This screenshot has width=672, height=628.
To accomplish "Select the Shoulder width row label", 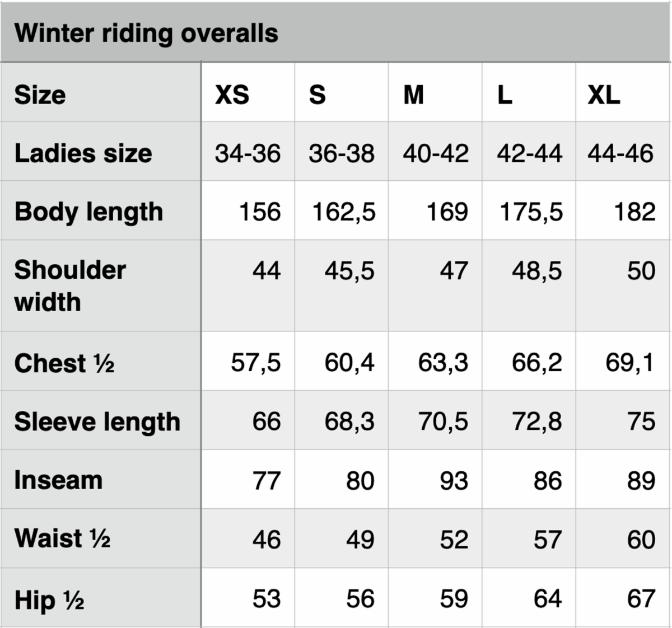I will tap(70, 286).
